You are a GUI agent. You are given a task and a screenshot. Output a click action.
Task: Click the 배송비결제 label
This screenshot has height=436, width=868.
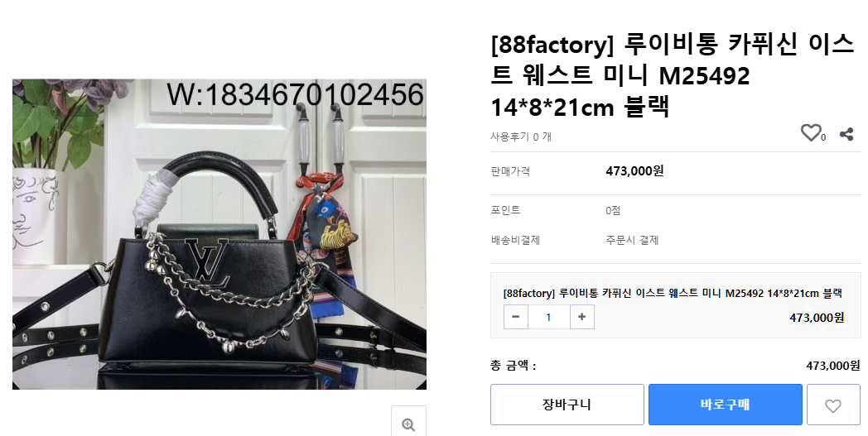(x=515, y=240)
